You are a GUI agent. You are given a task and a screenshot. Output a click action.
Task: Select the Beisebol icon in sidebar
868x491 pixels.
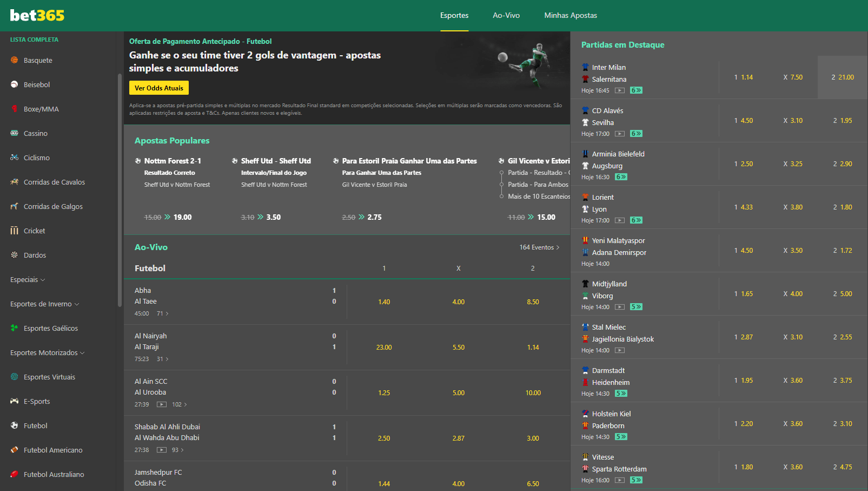15,84
